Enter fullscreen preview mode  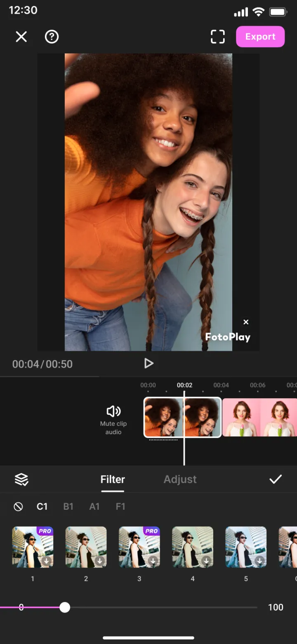coord(218,37)
